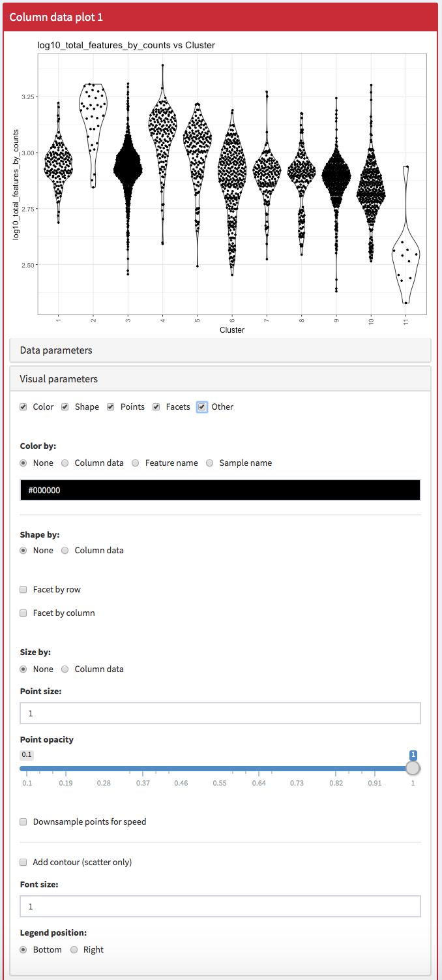Click the Point opacity slider handle
This screenshot has height=980, width=442.
[413, 768]
